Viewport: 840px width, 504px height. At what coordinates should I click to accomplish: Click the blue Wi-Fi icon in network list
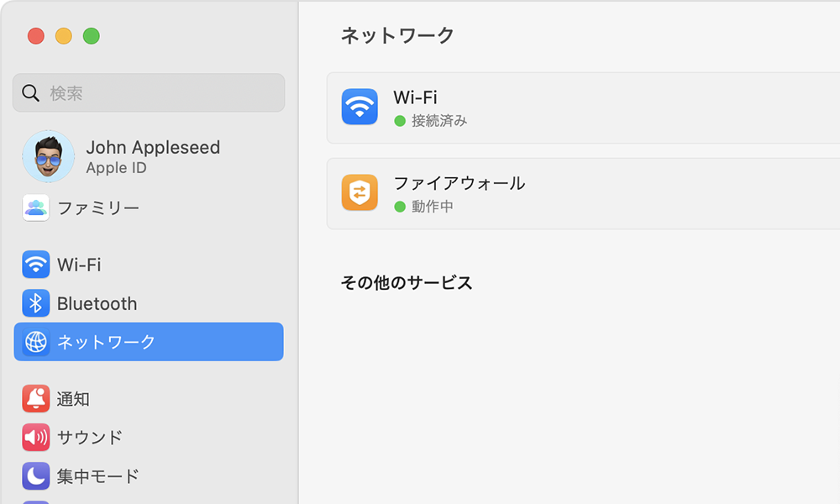(x=360, y=108)
